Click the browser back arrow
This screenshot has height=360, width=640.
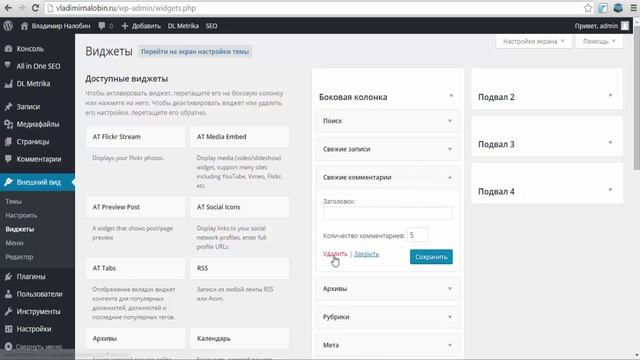click(x=8, y=8)
